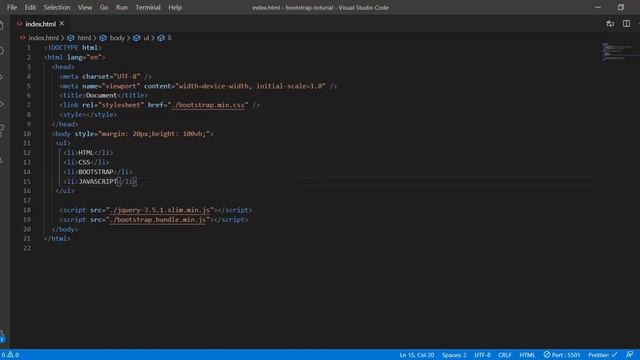Open the Run menu

tap(122, 7)
